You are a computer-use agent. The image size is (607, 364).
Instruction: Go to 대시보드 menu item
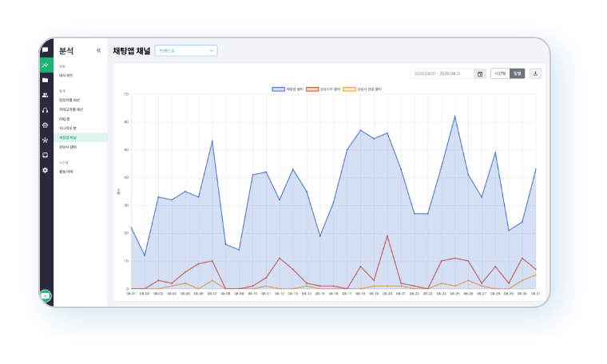click(67, 74)
